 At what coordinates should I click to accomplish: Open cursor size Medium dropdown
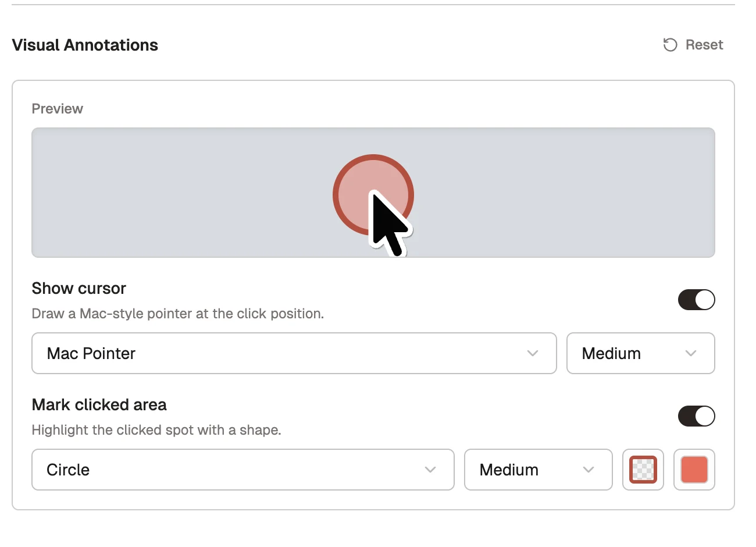[640, 353]
